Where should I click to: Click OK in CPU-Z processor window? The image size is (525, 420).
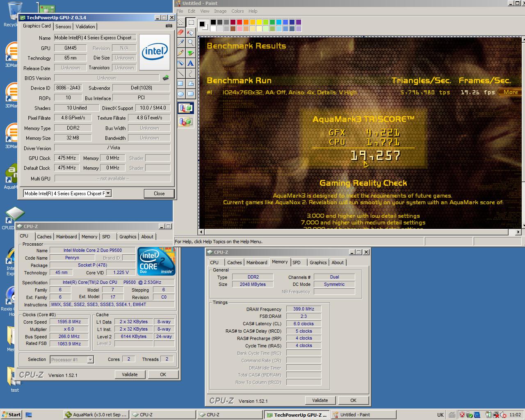click(163, 374)
